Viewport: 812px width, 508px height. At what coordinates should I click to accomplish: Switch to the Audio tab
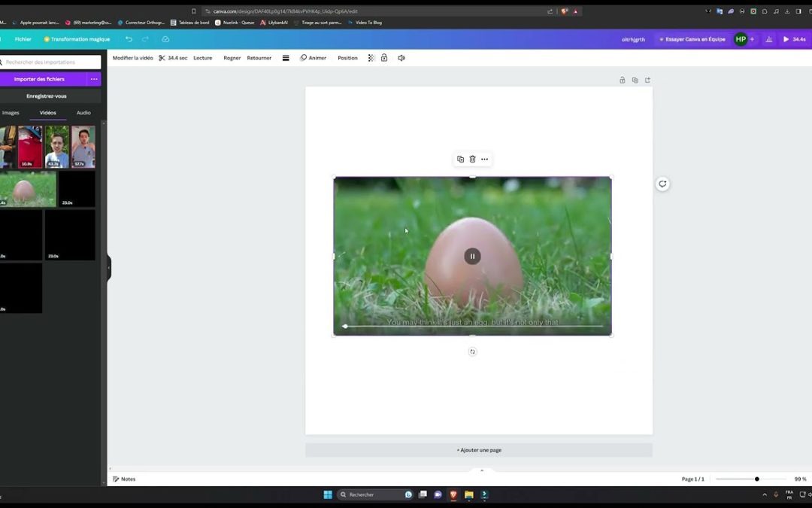click(x=83, y=112)
